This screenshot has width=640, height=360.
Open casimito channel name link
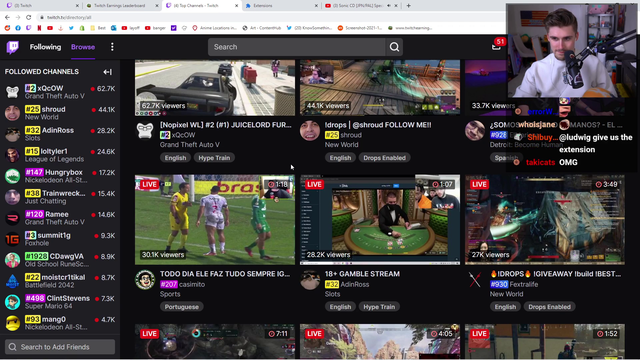[192, 284]
